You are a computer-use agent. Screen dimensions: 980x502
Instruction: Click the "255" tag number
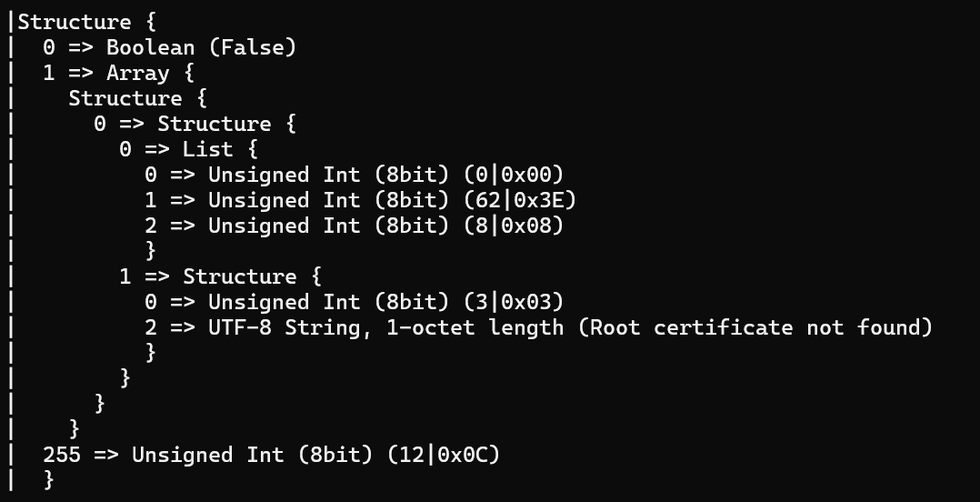62,455
